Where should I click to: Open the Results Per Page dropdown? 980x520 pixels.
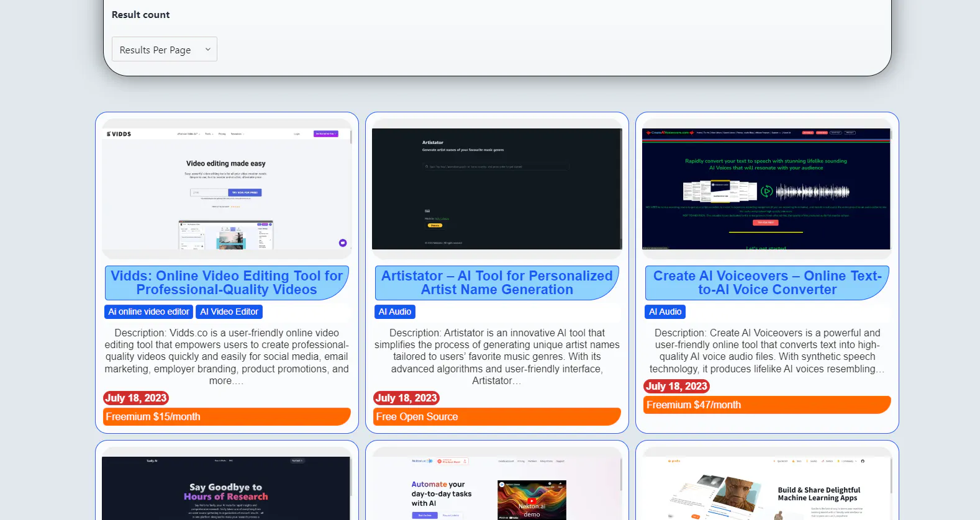[165, 49]
